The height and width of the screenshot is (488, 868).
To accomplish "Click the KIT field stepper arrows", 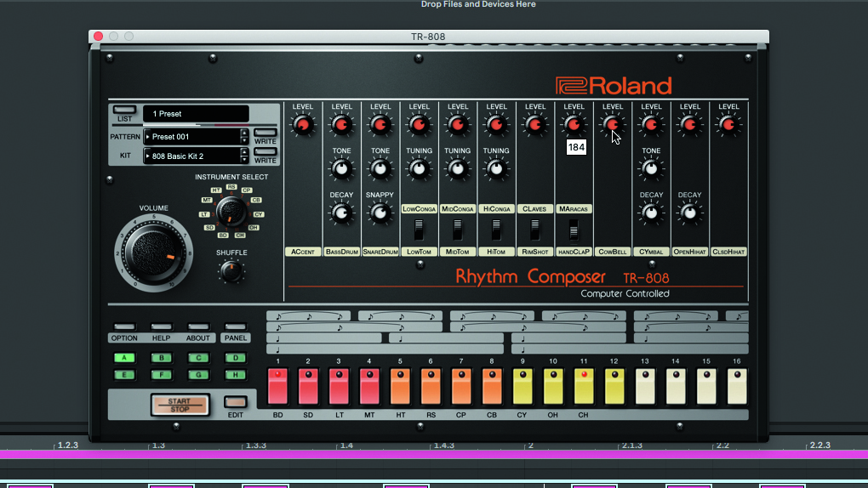I will pyautogui.click(x=244, y=156).
